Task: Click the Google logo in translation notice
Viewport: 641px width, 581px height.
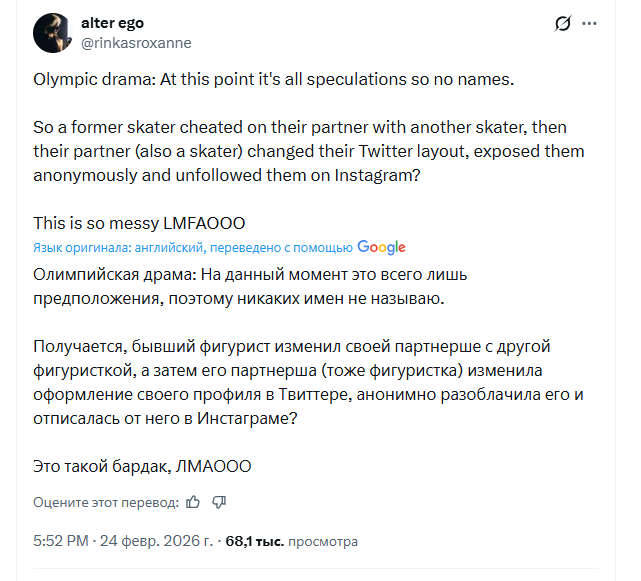Action: tap(381, 247)
